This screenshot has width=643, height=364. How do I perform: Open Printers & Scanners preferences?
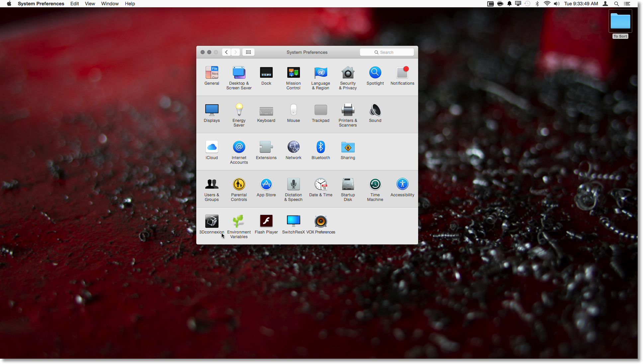[x=348, y=110]
